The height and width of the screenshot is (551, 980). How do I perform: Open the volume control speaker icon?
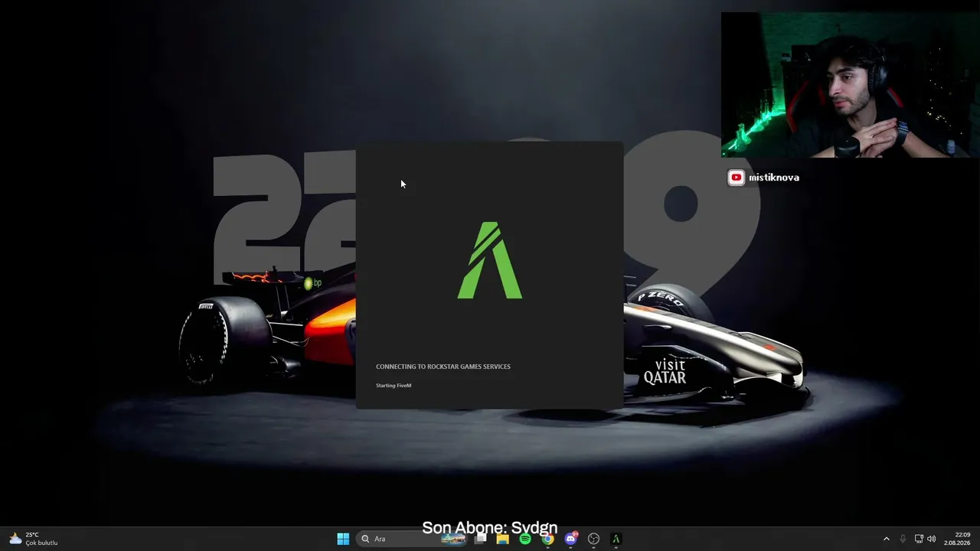(x=932, y=539)
